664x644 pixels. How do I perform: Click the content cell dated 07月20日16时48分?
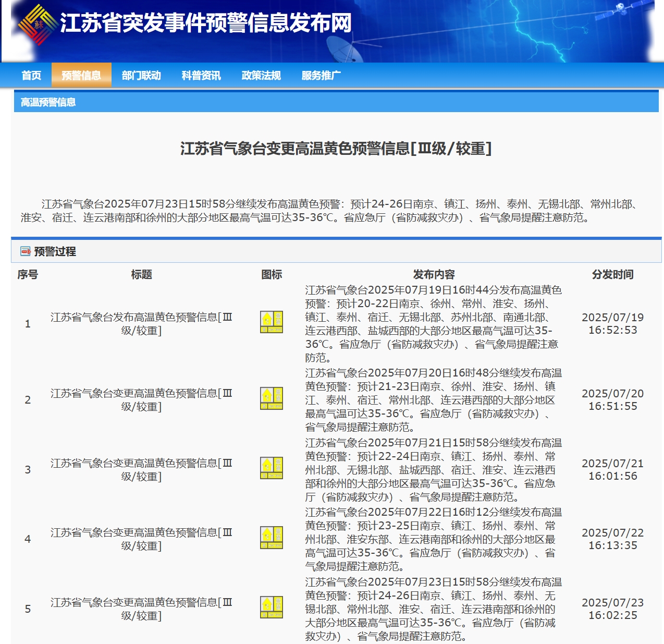point(434,400)
